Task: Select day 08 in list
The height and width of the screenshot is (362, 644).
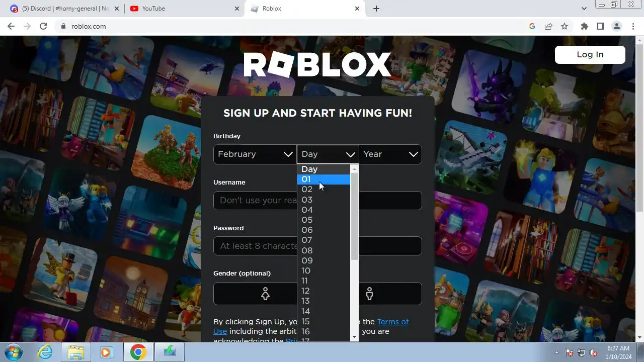Action: 324,250
